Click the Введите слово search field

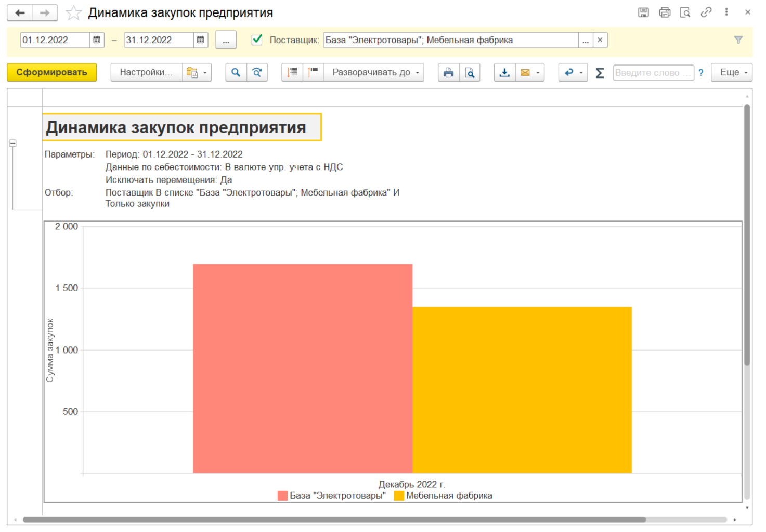(653, 73)
